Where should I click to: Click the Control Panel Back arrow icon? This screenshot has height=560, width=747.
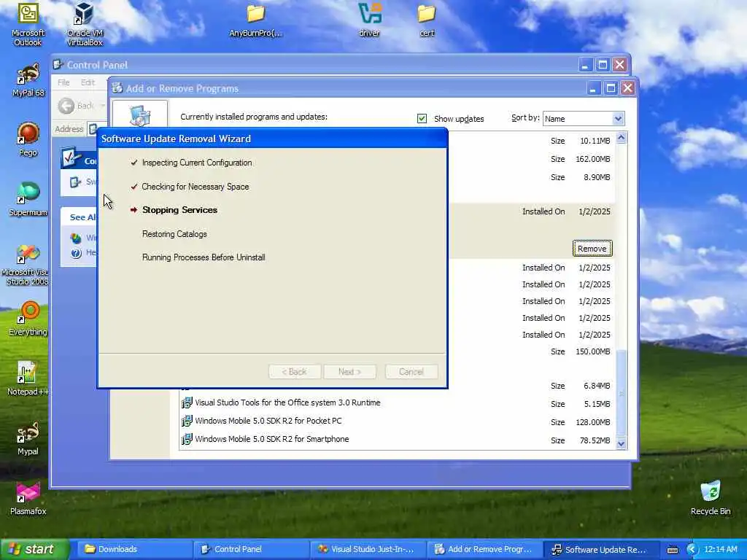pos(66,106)
